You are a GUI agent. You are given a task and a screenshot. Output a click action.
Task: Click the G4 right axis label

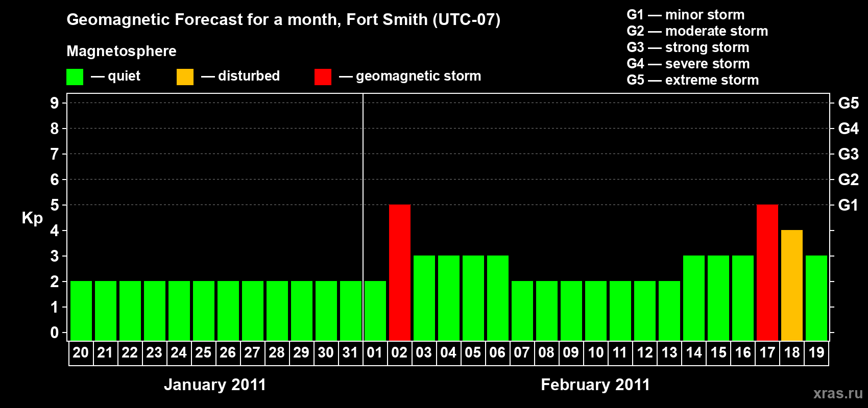(849, 129)
